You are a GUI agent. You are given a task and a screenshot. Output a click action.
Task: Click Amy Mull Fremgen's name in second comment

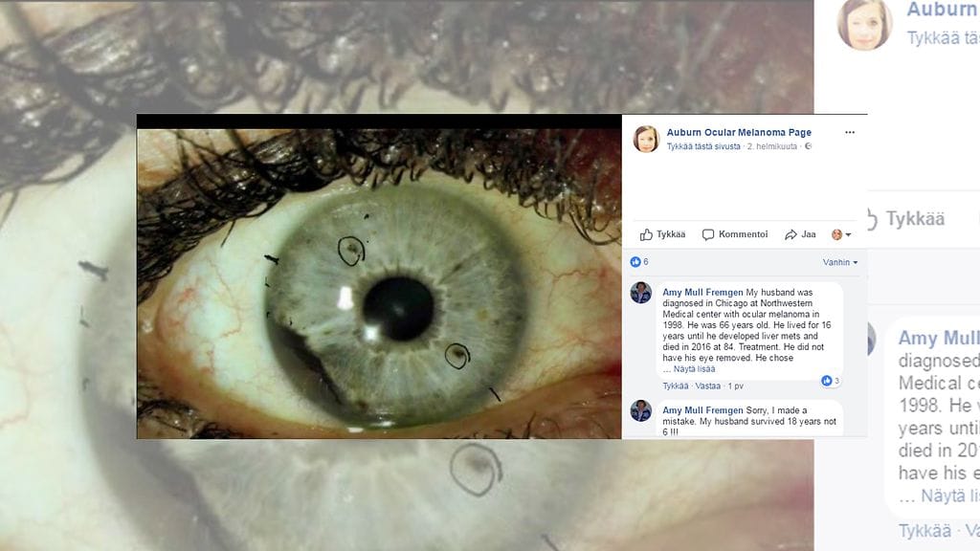click(x=702, y=410)
